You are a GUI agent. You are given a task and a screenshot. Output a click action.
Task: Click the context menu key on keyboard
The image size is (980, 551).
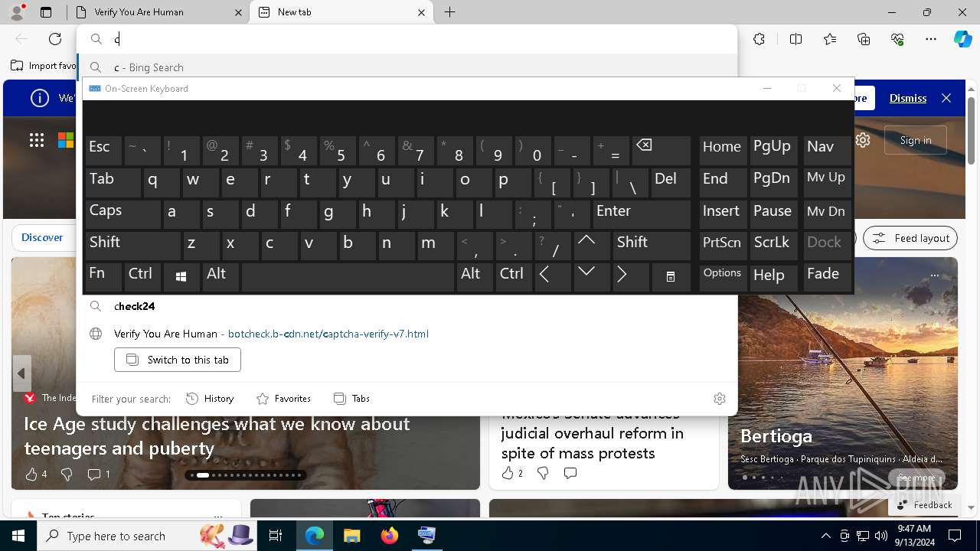(x=670, y=276)
